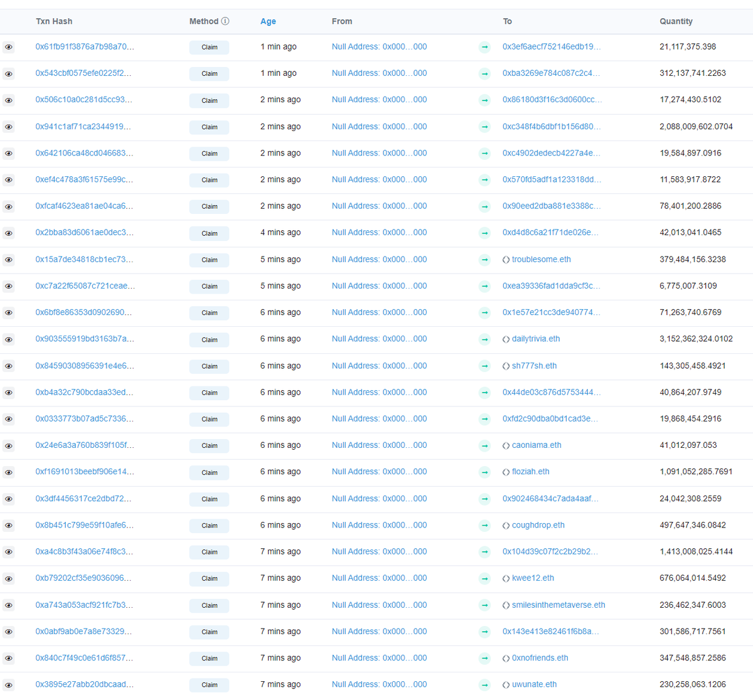Viewport: 753px width, 700px height.
Task: Open recipient smilesinthemetaverse.eth
Action: pos(558,605)
